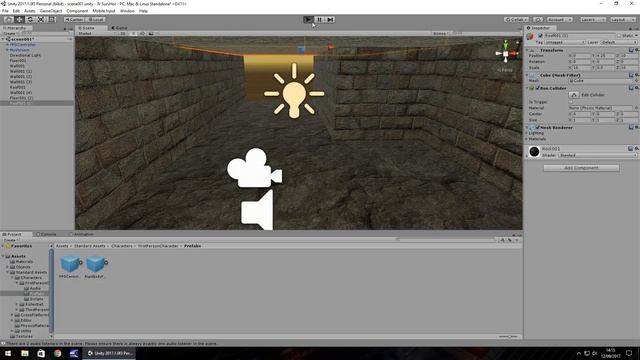Select the Rect Transform tool
Screen dimensions: 640x360
[x=52, y=20]
